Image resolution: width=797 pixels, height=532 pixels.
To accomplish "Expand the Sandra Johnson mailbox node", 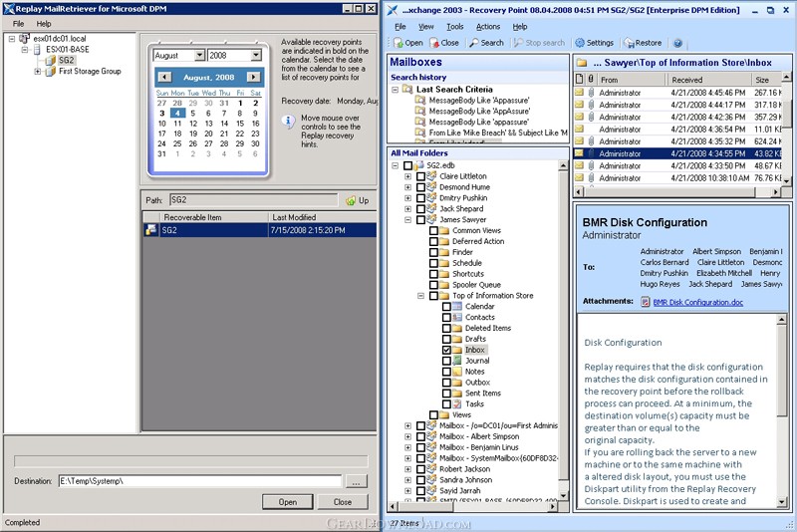I will pyautogui.click(x=408, y=479).
